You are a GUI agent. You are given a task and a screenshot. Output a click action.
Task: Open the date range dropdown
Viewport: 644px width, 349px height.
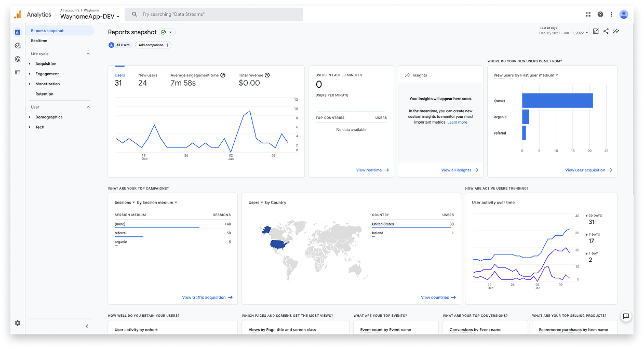(x=564, y=33)
